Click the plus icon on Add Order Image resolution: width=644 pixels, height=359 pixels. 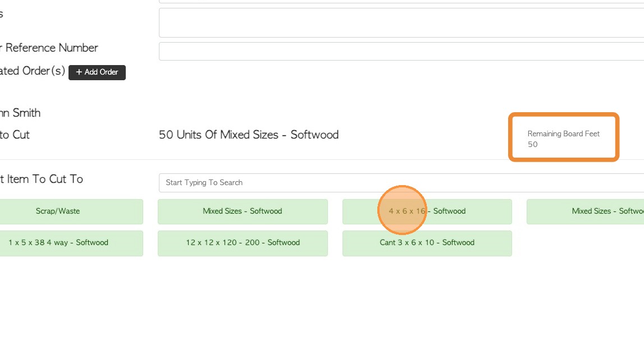pyautogui.click(x=79, y=72)
